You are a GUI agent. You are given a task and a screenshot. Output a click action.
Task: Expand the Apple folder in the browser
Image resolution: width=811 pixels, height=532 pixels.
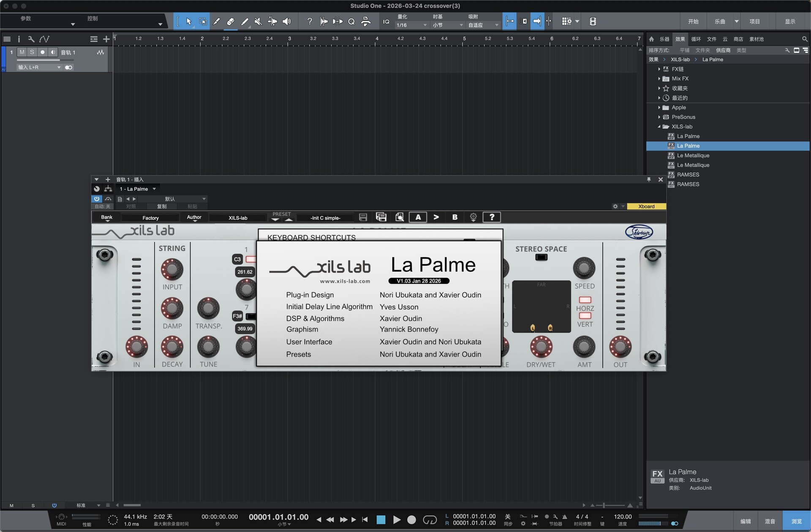659,107
